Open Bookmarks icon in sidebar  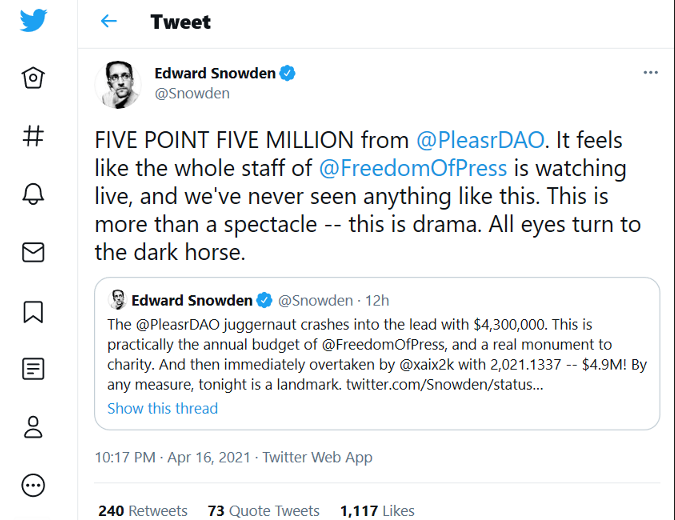pyautogui.click(x=33, y=312)
